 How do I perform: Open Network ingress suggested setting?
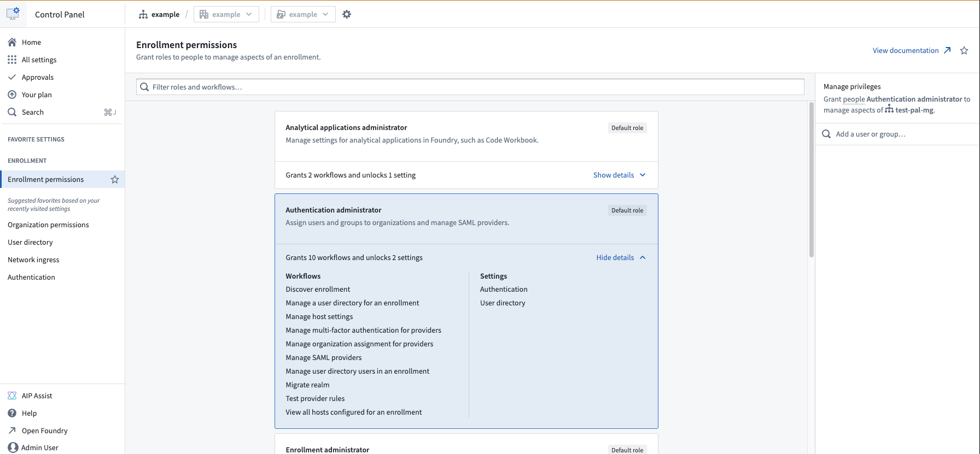33,260
